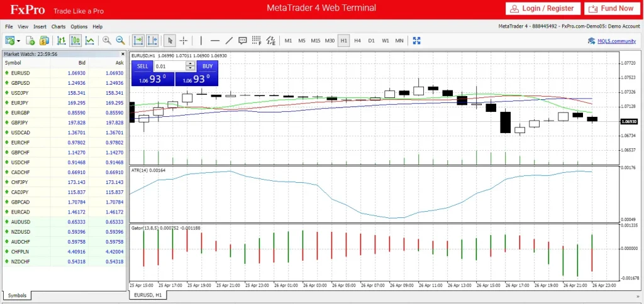Switch to M5 timeframe

click(x=302, y=41)
